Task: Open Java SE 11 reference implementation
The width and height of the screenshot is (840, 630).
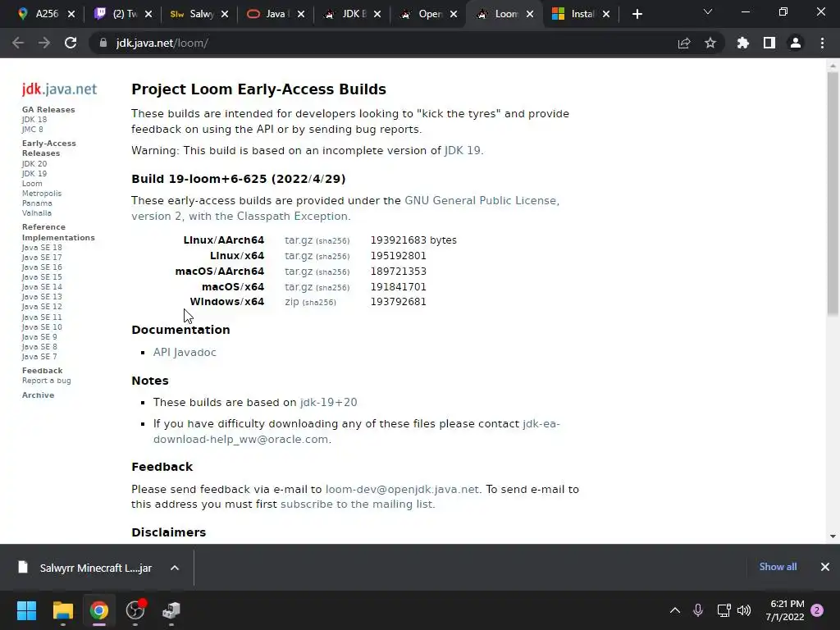Action: pyautogui.click(x=42, y=317)
